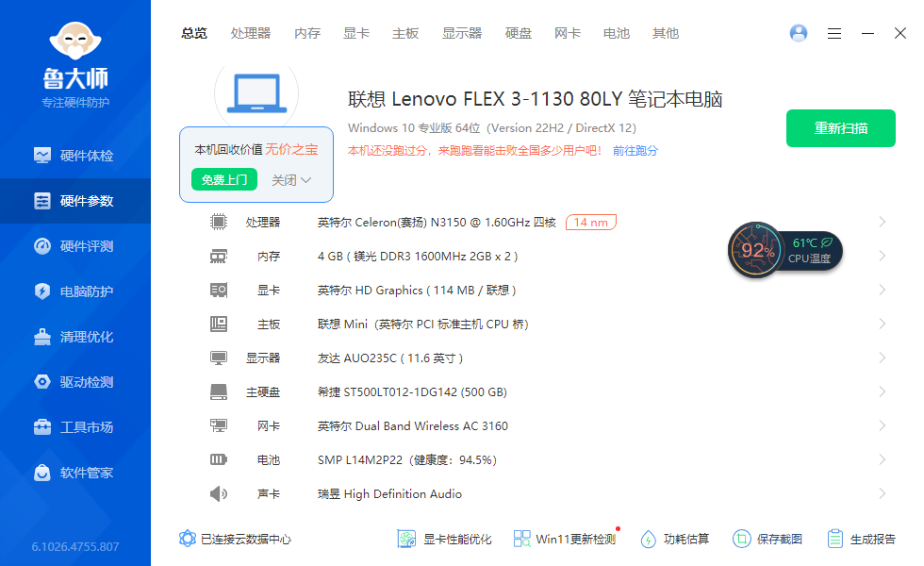Switch to the 主板 tab

405,34
